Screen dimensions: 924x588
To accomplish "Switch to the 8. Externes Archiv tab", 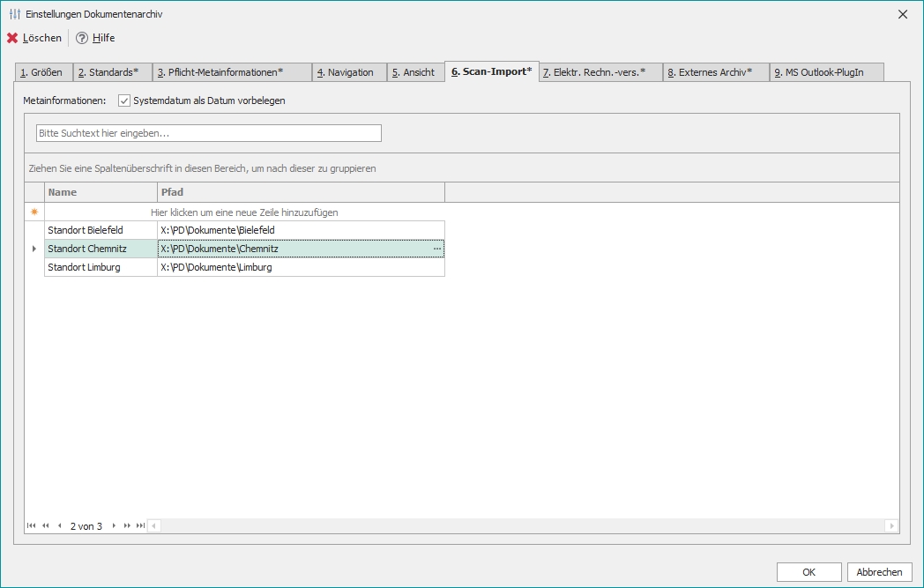I will point(716,72).
